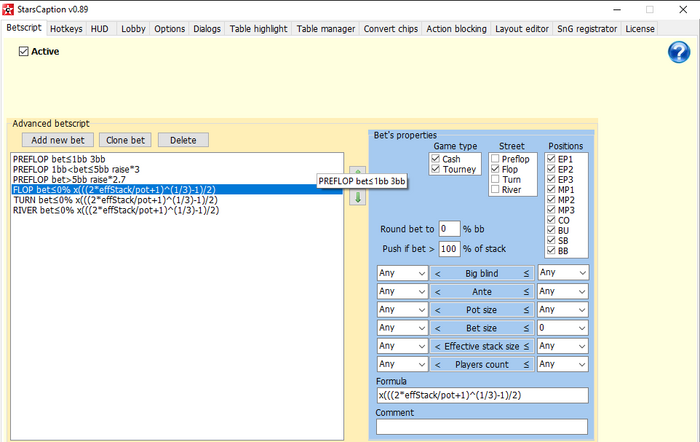The image size is (700, 442).
Task: Open the Layout editor tab
Action: point(522,29)
